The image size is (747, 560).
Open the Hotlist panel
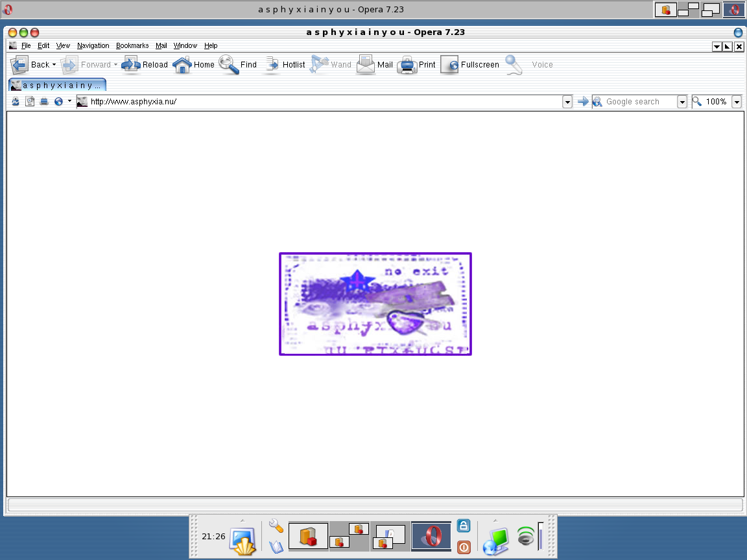pos(285,64)
